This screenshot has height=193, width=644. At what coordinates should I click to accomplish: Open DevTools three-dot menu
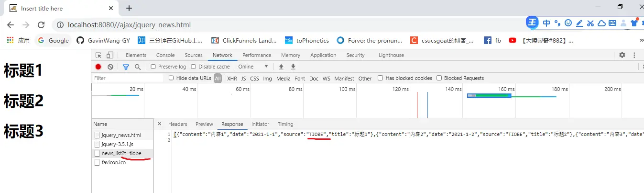634,55
